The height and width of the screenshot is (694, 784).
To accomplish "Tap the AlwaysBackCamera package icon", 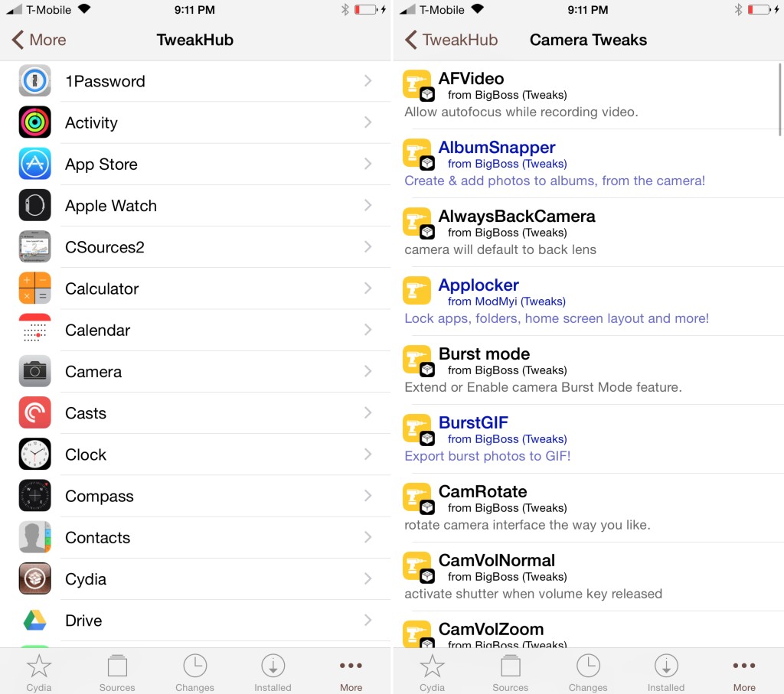I will [x=417, y=223].
